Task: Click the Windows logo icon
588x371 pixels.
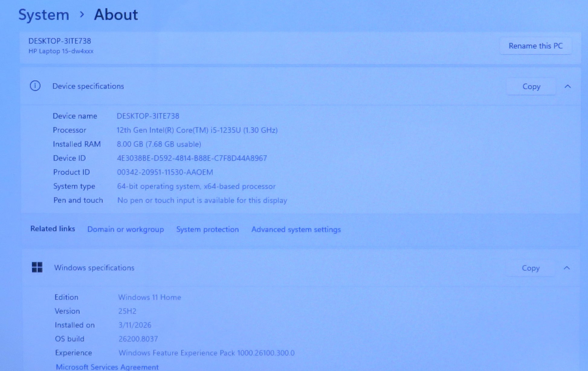Action: coord(37,267)
